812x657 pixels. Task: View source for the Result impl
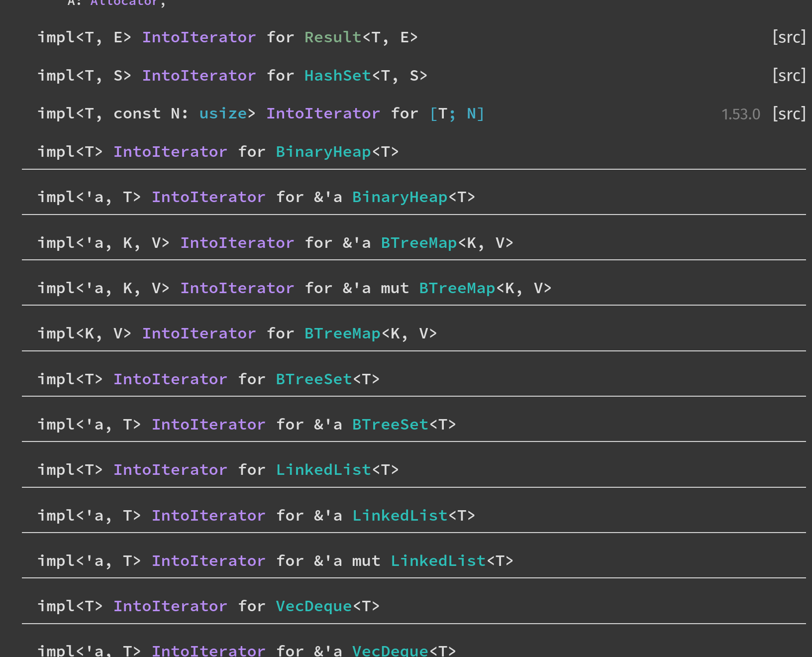789,37
